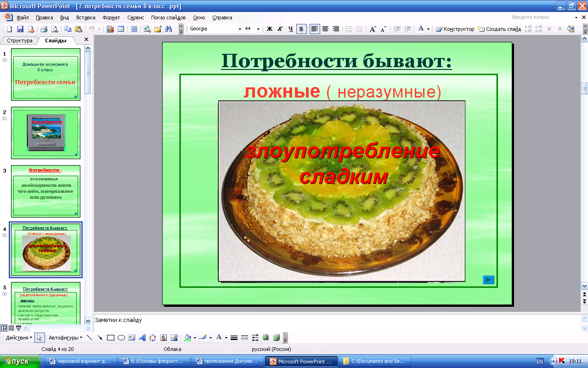Align text right
Viewport: 588px width, 368px height.
point(336,29)
